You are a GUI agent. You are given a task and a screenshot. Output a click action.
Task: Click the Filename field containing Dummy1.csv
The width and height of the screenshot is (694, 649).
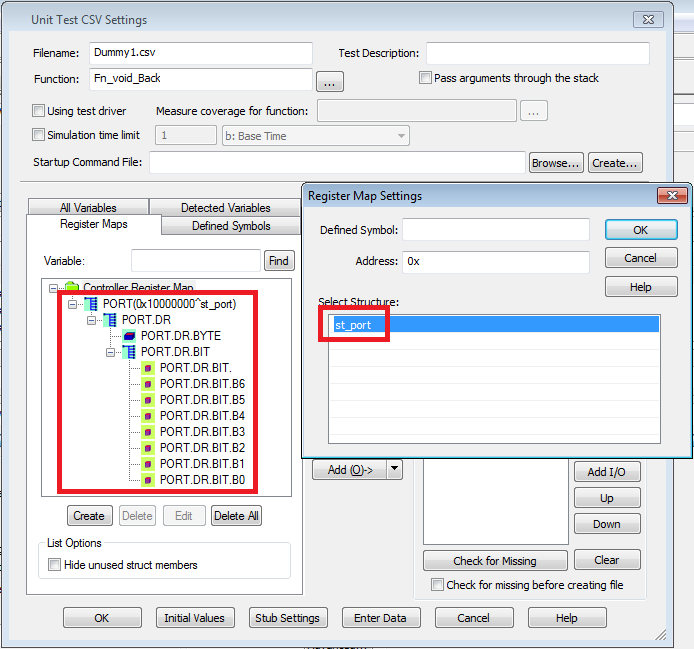(x=200, y=53)
